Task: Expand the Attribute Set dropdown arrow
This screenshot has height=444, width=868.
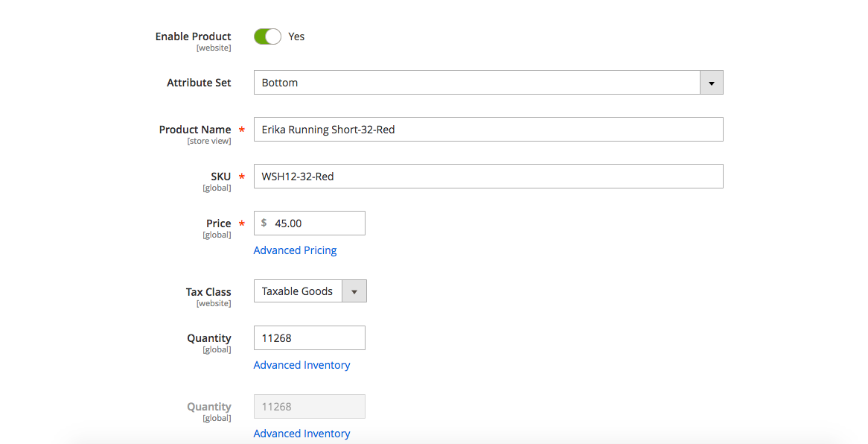Action: tap(711, 83)
